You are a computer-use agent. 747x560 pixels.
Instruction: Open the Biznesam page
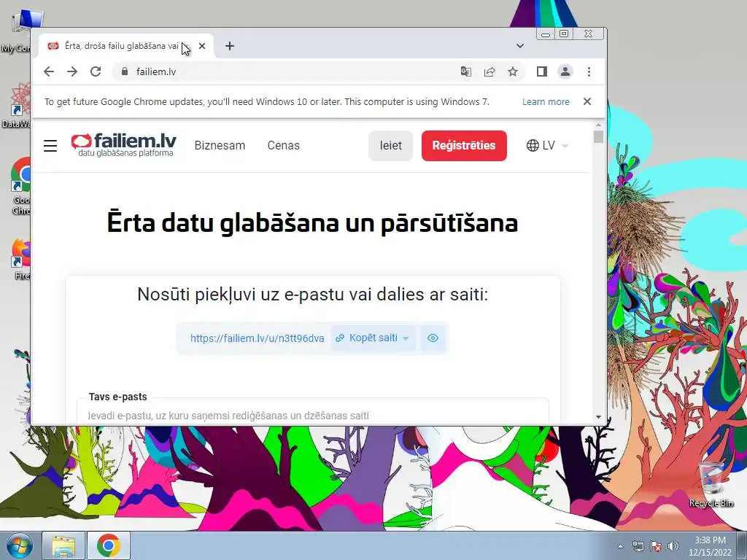[x=220, y=145]
